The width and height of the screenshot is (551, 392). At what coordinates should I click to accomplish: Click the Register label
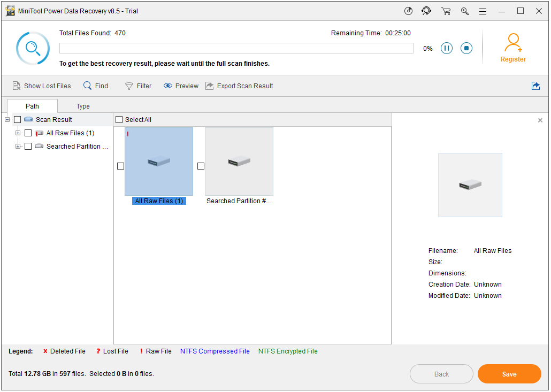[x=513, y=59]
